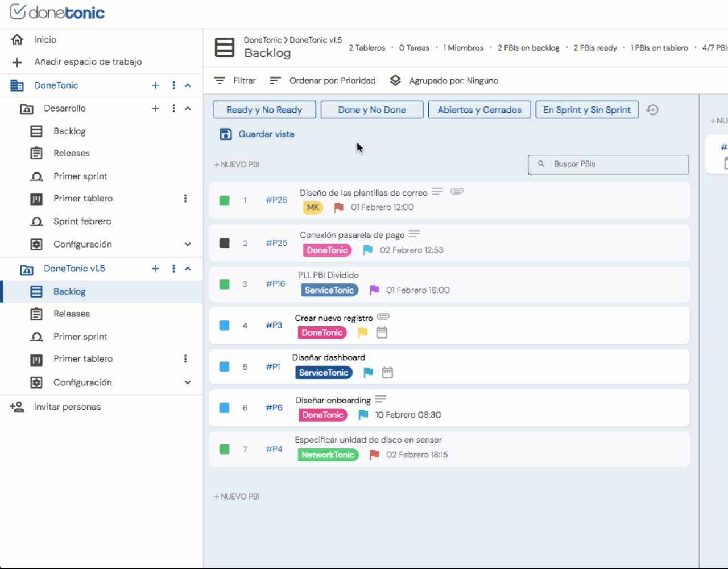Click the attachment clip on Diseño de las plantillas
The image size is (728, 569).
pos(457,191)
